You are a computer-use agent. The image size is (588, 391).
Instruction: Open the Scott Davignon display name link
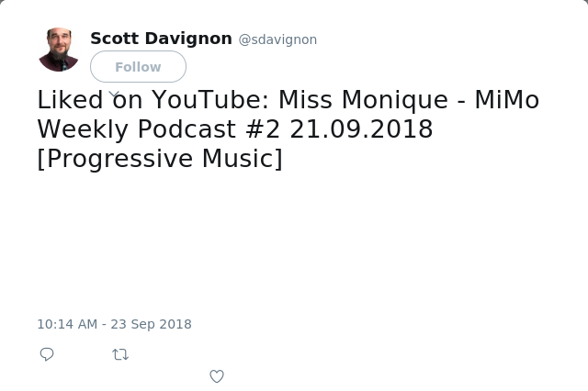162,39
